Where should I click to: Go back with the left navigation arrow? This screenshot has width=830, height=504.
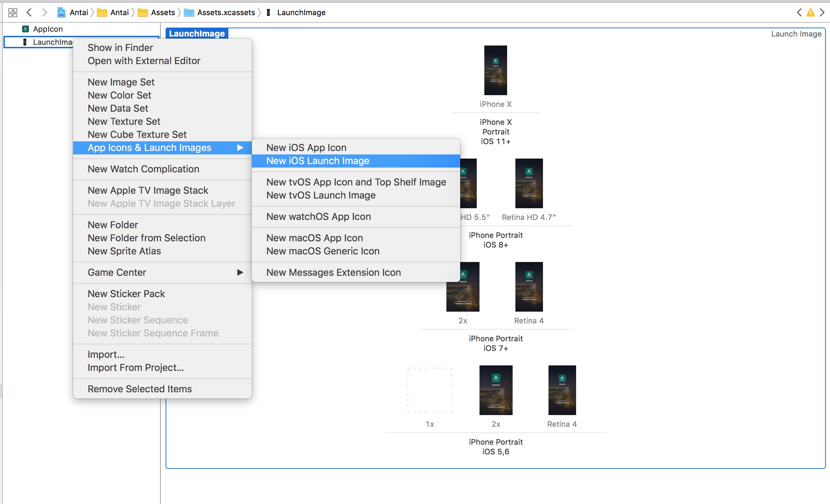tap(29, 13)
